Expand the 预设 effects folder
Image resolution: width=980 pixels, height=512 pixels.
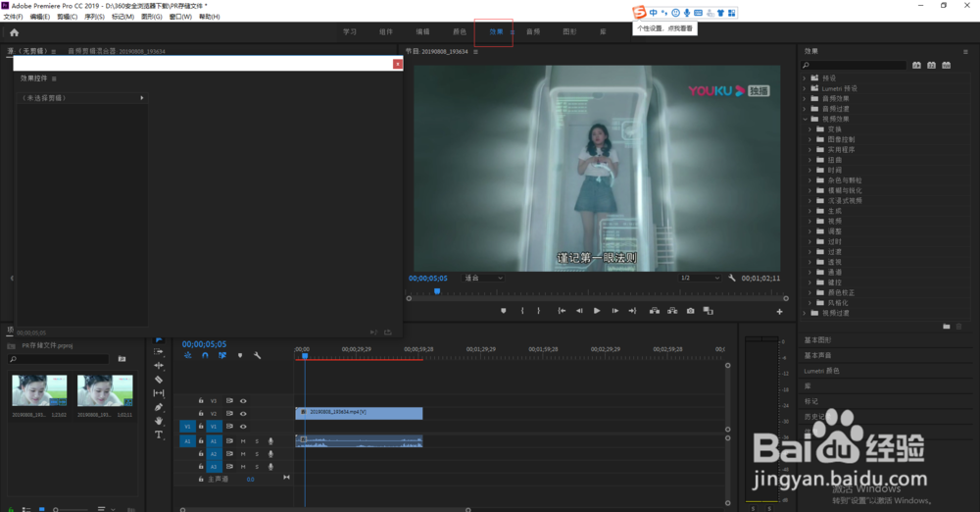point(805,78)
